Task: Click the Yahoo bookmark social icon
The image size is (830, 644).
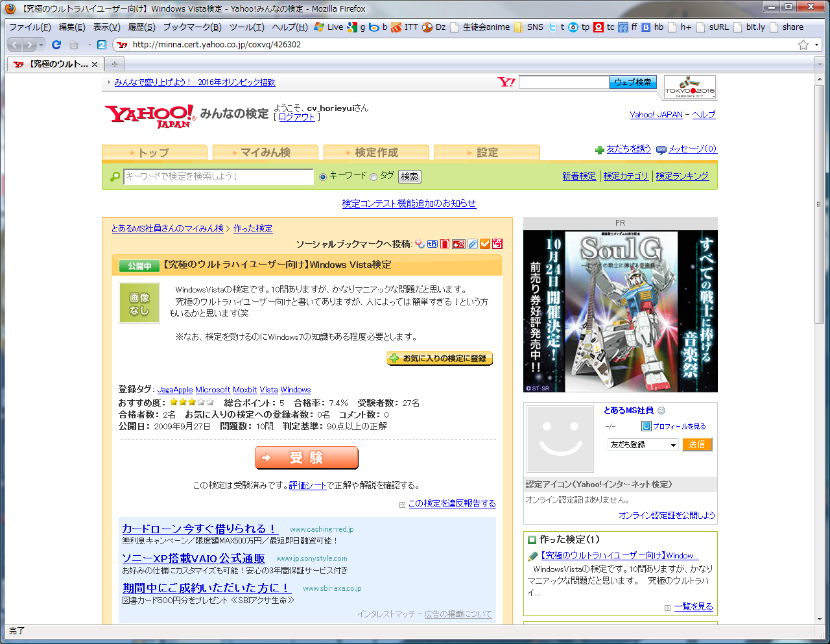Action: [420, 244]
